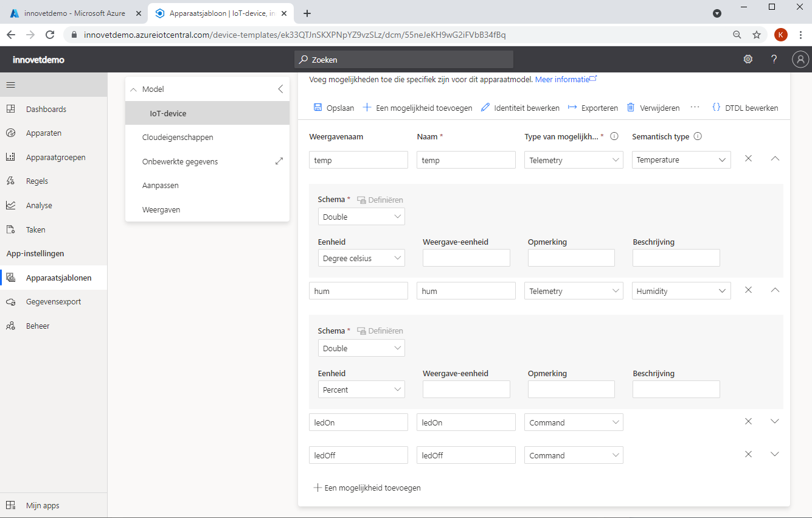Screen dimensions: 812x518
Task: Delete the hum capability row
Action: [749, 290]
